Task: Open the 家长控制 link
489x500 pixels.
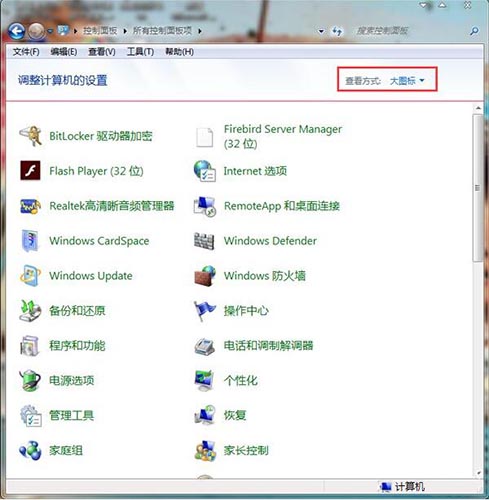Action: (x=246, y=451)
